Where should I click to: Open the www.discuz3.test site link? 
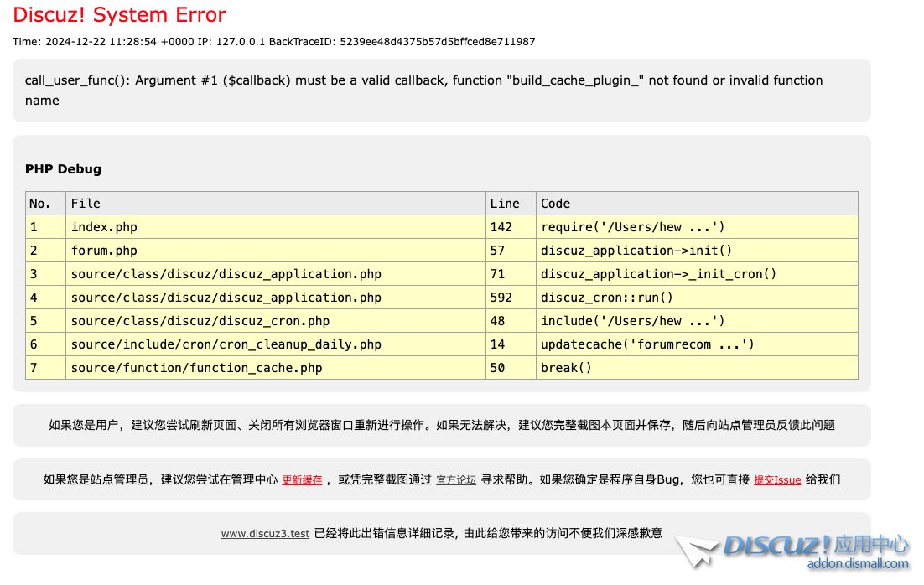(x=265, y=533)
